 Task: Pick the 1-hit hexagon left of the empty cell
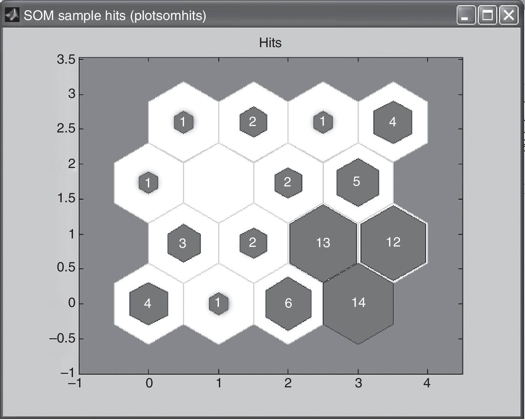click(148, 183)
